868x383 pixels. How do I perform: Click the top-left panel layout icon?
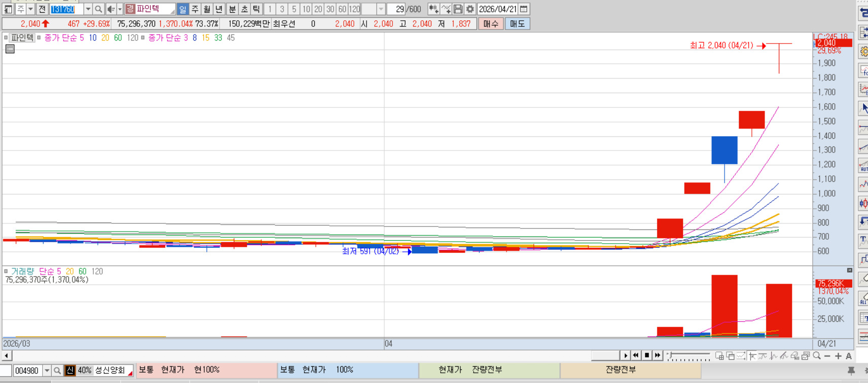pyautogui.click(x=8, y=9)
